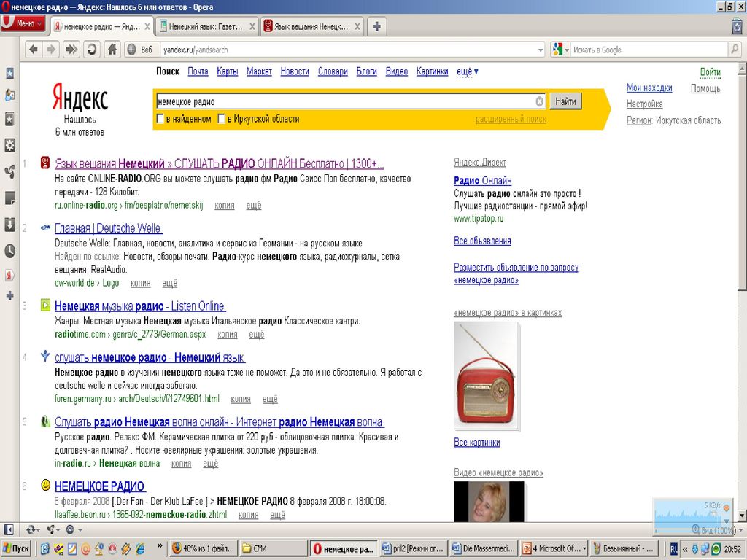Open the 'Главная | Deutsche Welle' result
The height and width of the screenshot is (560, 747).
108,228
